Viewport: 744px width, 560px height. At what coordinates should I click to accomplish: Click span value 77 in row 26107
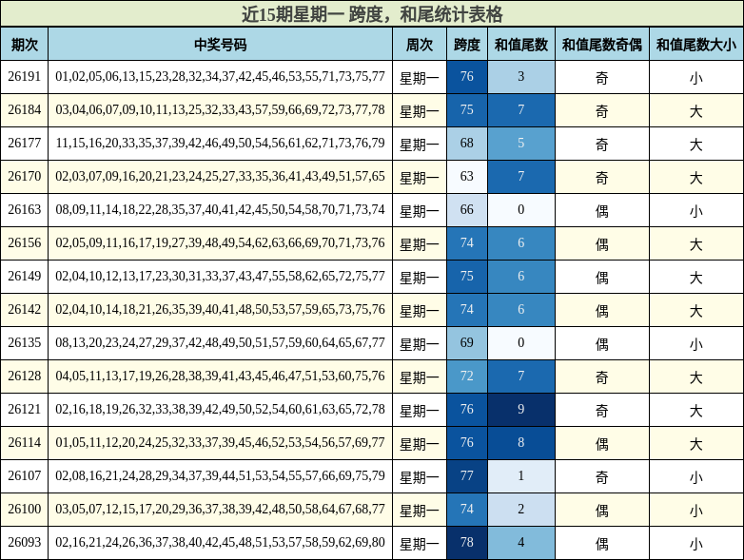point(467,475)
